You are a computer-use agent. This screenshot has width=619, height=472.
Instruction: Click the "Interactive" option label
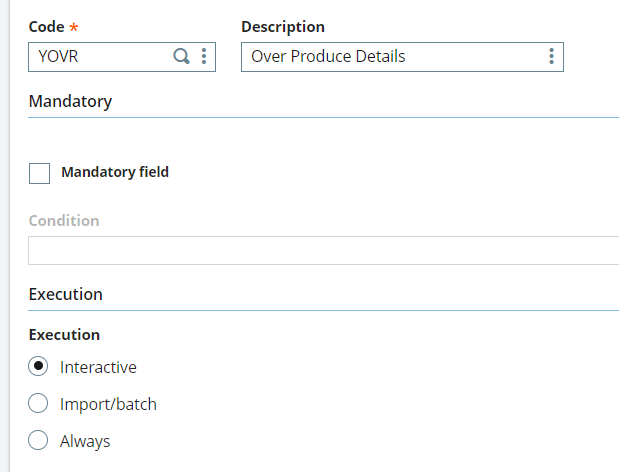98,367
